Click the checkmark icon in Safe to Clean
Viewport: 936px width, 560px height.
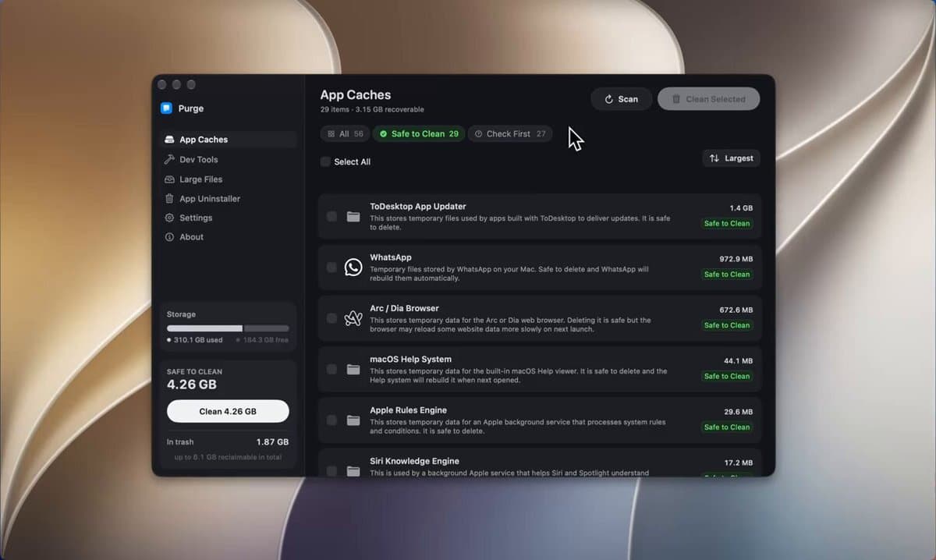(383, 134)
